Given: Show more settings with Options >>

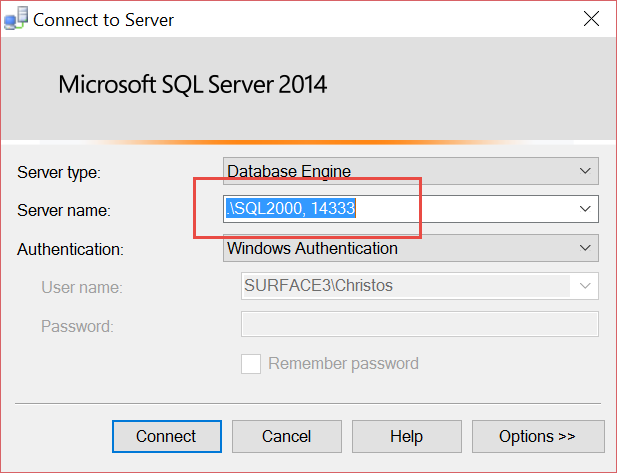Looking at the screenshot, I should [x=538, y=436].
